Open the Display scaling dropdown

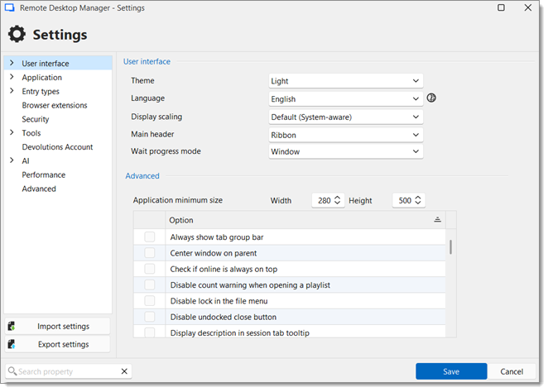coord(346,117)
